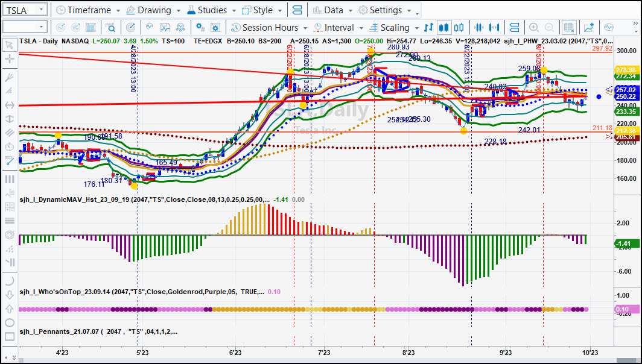Image resolution: width=642 pixels, height=364 pixels.
Task: Choose the horizontal double-arrow drawing tool
Action: click(x=10, y=105)
